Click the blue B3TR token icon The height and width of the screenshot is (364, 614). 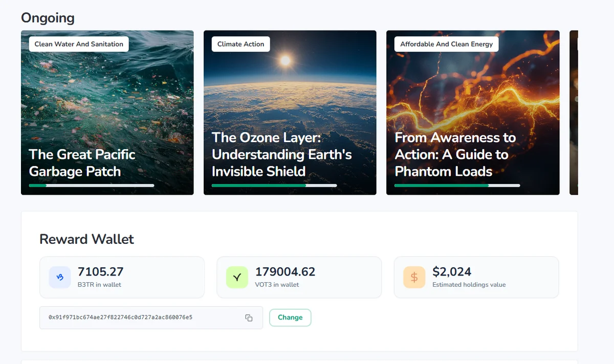(60, 277)
